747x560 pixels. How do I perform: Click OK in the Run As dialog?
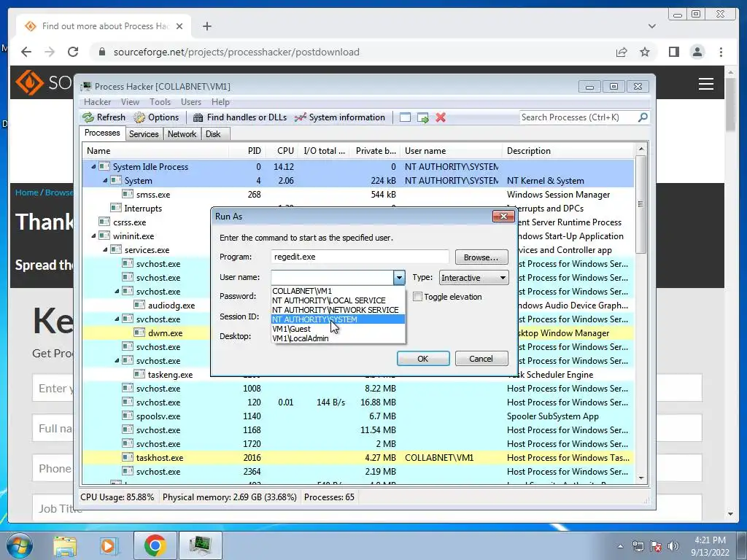[423, 359]
